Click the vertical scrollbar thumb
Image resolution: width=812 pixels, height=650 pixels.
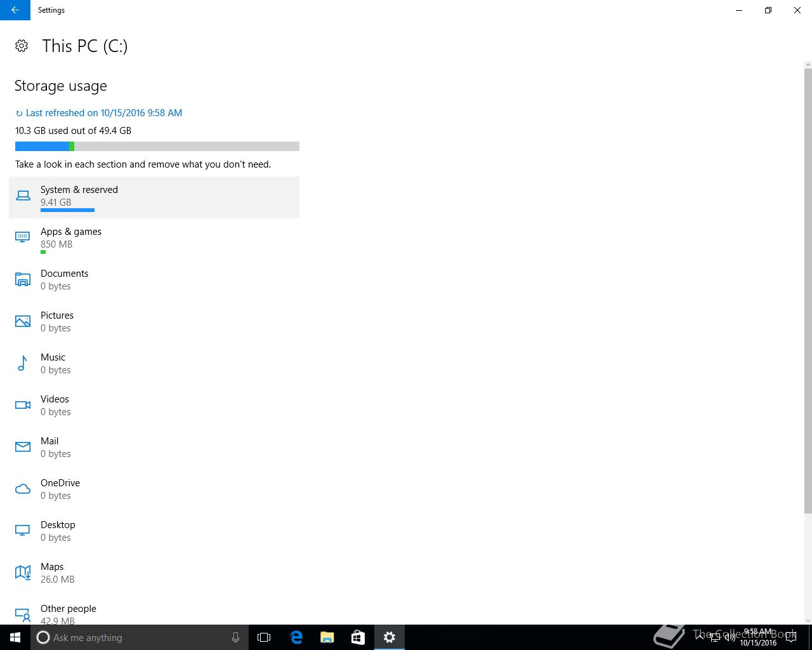[808, 292]
